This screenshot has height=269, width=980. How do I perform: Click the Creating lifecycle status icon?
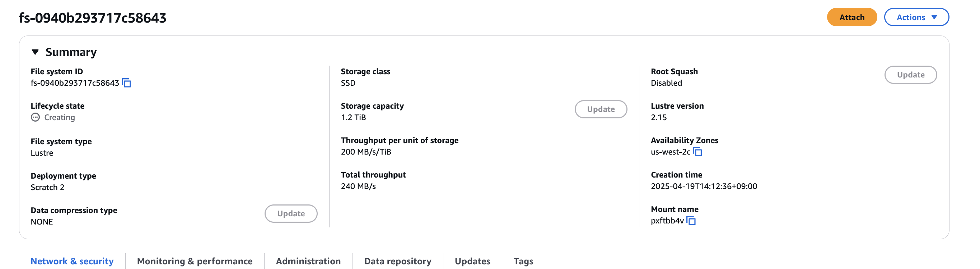[36, 117]
